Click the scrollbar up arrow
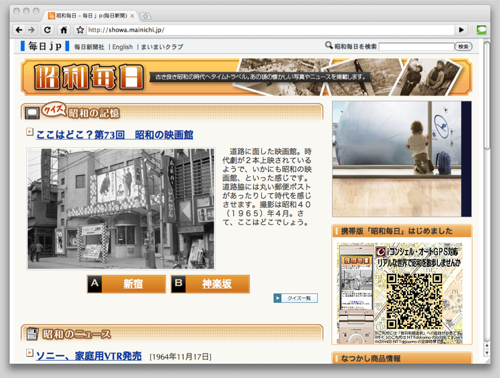Viewport: 500px width, 378px height. [x=487, y=345]
